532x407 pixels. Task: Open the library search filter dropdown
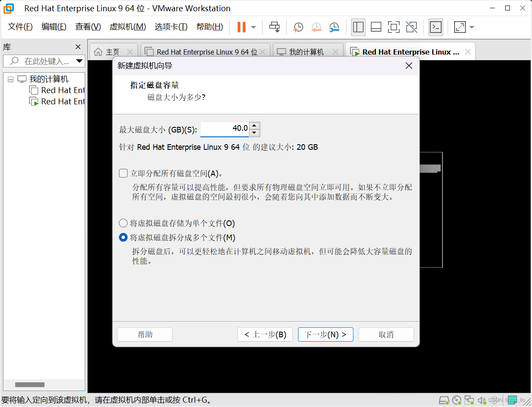tap(79, 61)
